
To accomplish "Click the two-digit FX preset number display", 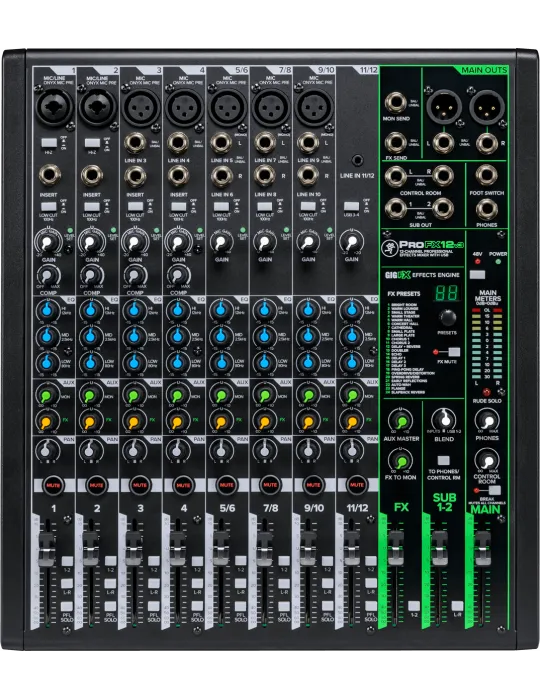I will click(447, 293).
